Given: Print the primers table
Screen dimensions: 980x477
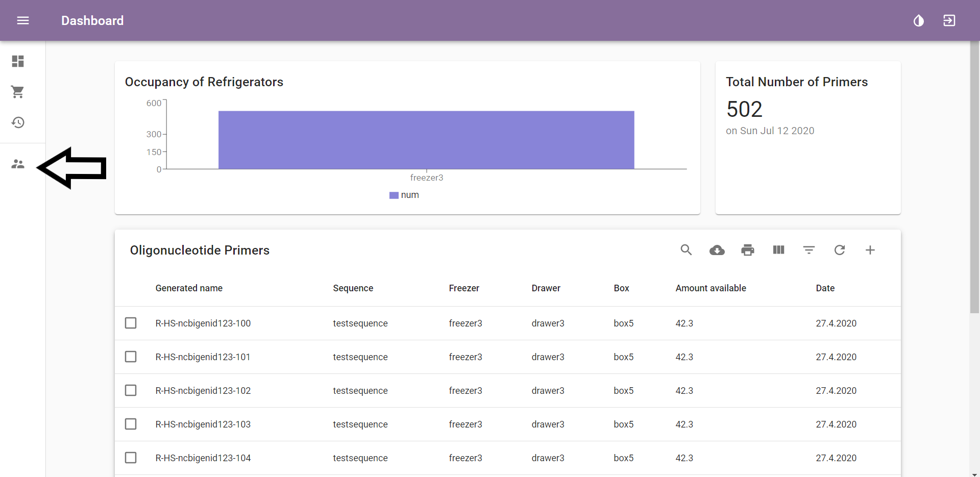Looking at the screenshot, I should pyautogui.click(x=748, y=250).
